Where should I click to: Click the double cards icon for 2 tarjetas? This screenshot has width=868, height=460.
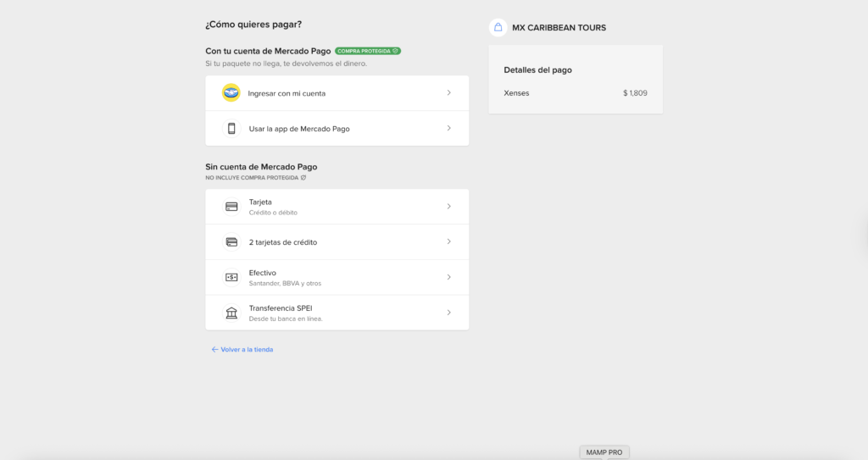[231, 242]
